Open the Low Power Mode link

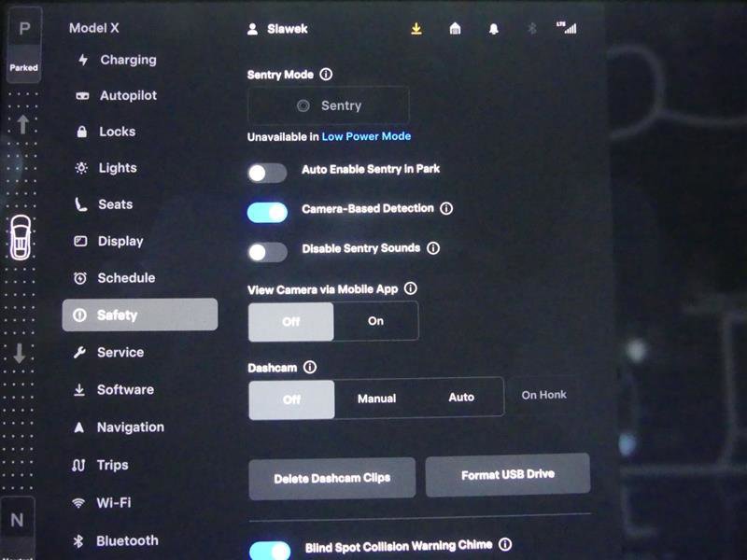click(366, 136)
